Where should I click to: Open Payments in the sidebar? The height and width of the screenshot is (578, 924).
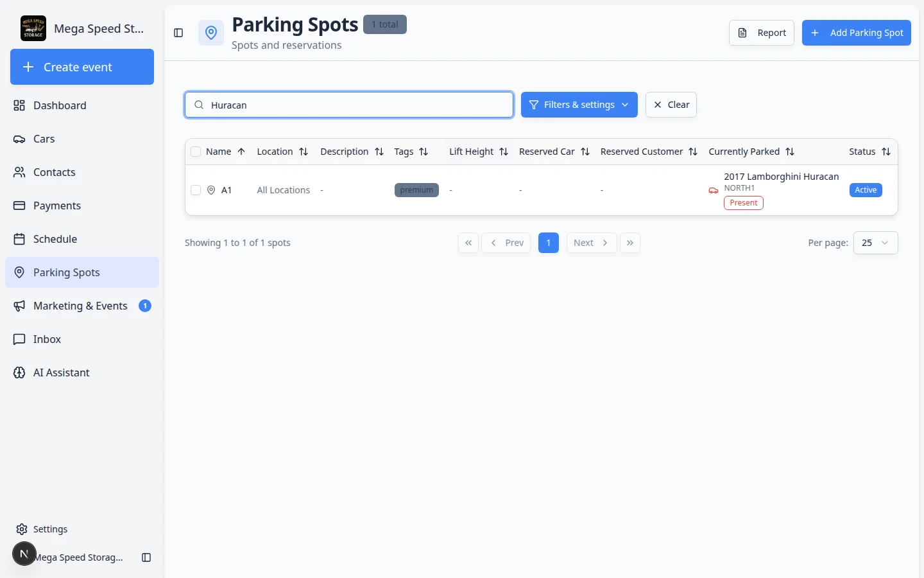tap(82, 206)
